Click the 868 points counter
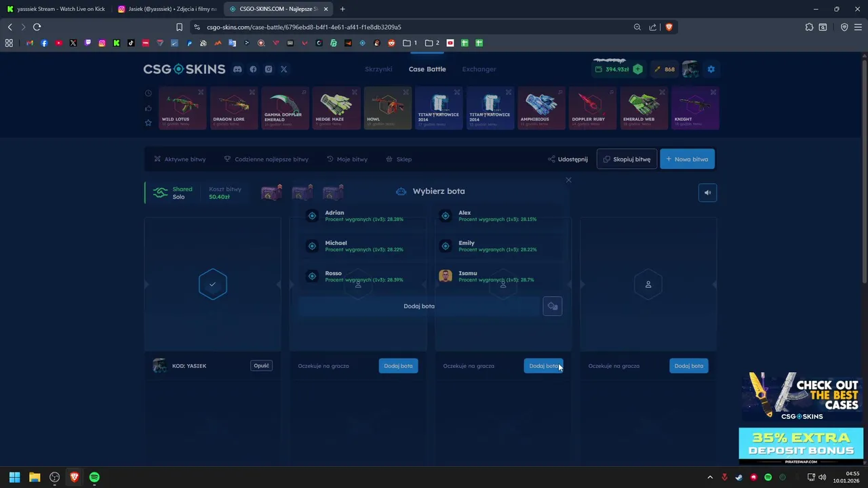Viewport: 868px width, 488px height. 665,69
